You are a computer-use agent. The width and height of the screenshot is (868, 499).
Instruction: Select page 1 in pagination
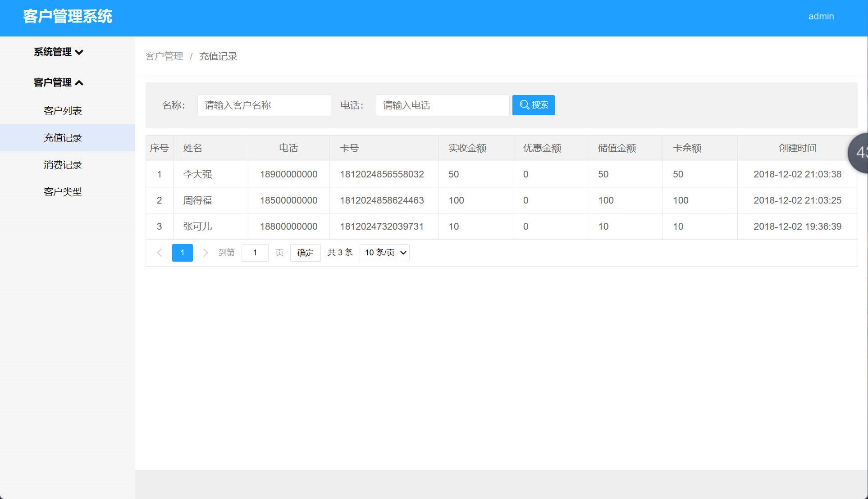click(182, 253)
